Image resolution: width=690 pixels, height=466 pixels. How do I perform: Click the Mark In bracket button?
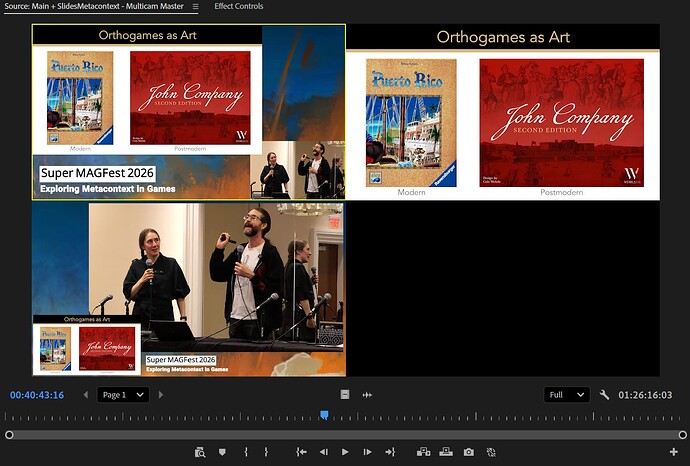[x=246, y=452]
